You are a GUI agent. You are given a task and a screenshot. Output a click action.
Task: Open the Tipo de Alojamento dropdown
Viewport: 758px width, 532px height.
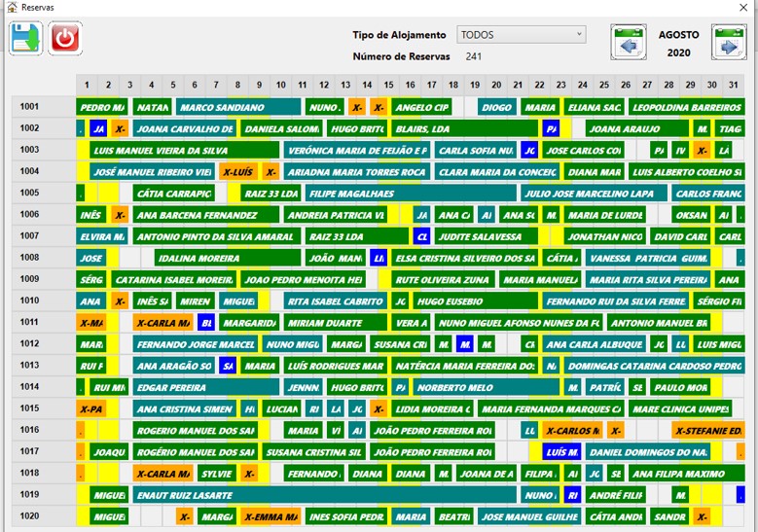pos(522,35)
